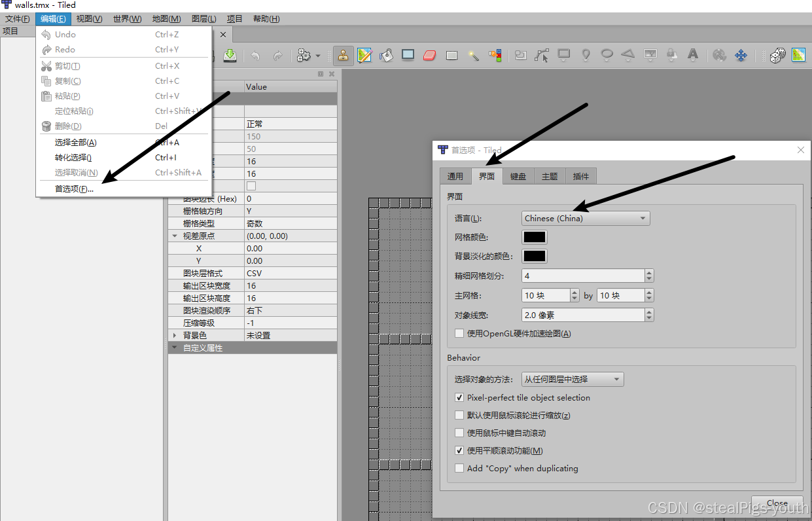
Task: Select the Insert Tile tool
Action: pos(650,56)
